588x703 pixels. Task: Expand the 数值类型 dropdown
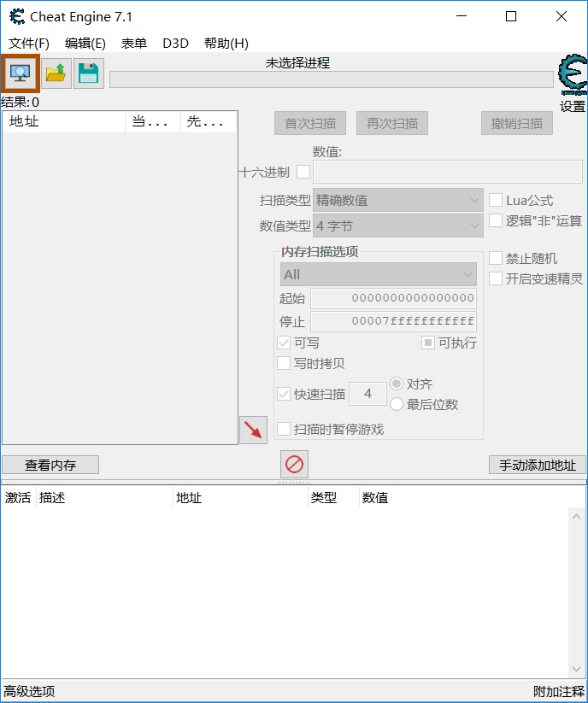click(x=398, y=226)
